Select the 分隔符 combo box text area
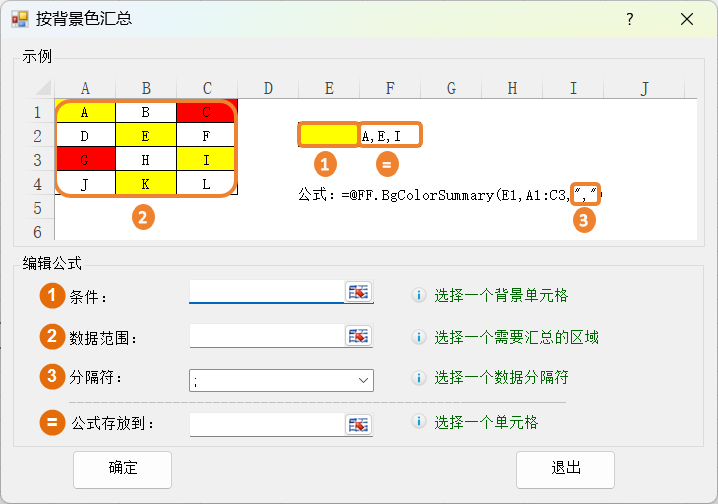This screenshot has height=504, width=718. (270, 380)
